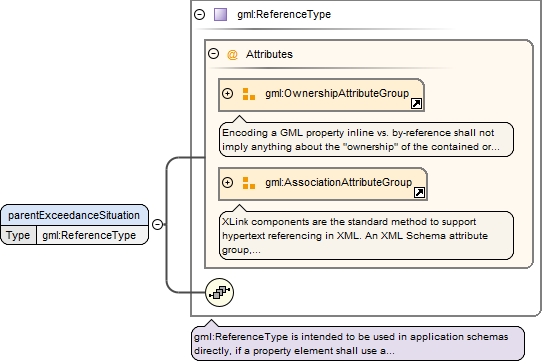Follow AssociationAttributeGroup reference arrow icon
Image resolution: width=543 pixels, height=364 pixels.
[x=419, y=193]
